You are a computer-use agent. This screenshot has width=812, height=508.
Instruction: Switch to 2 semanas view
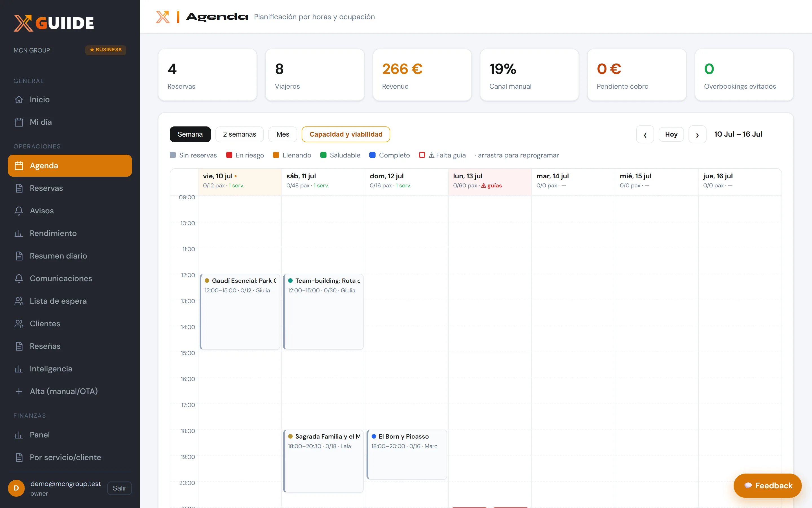point(240,134)
